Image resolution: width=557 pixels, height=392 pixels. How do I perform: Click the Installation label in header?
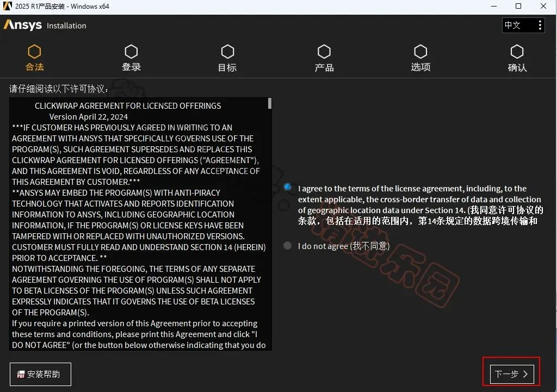click(66, 26)
